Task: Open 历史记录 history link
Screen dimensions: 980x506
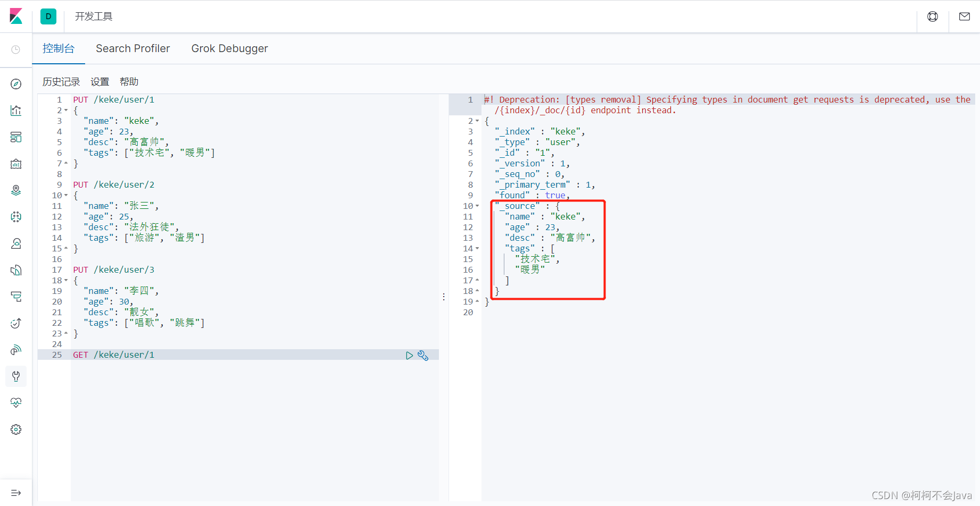Action: tap(61, 82)
